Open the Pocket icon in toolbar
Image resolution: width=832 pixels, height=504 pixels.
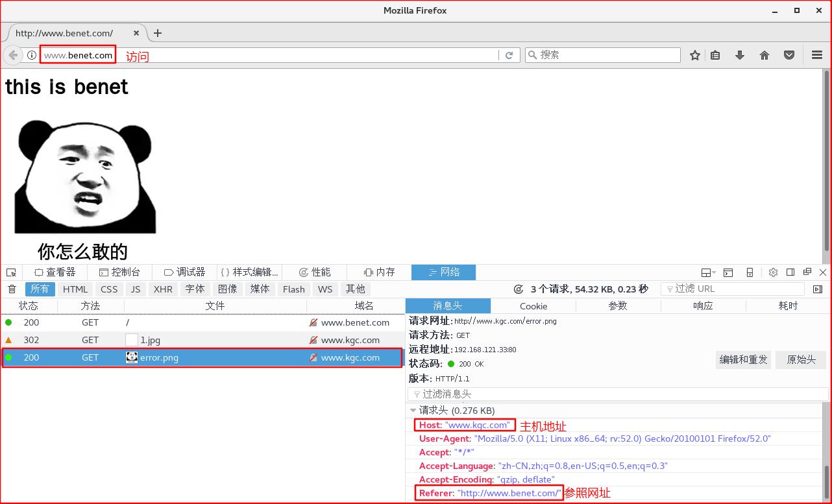[789, 55]
